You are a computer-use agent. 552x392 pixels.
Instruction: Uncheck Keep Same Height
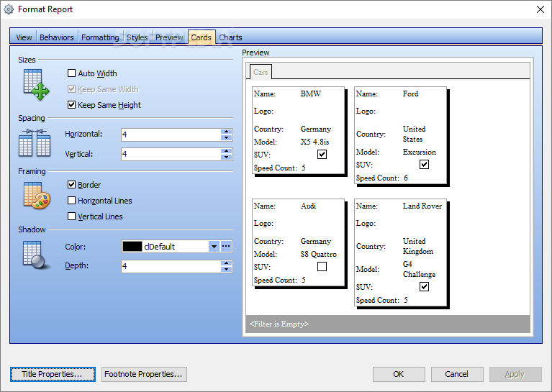click(71, 105)
